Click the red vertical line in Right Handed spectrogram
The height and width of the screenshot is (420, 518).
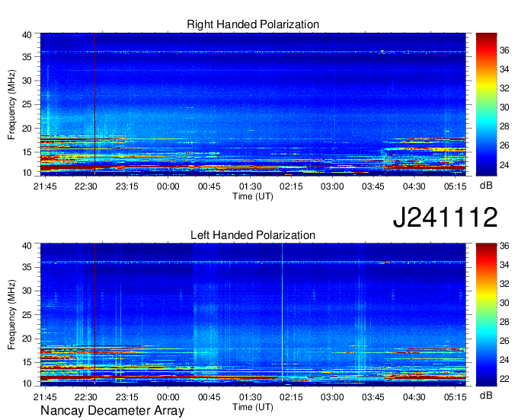click(94, 104)
